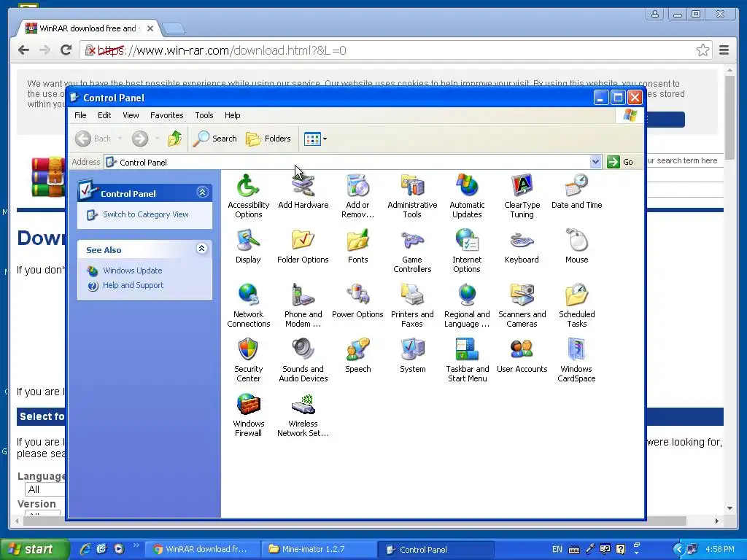Open the Keyboard settings icon
This screenshot has width=747, height=560.
[x=522, y=246]
